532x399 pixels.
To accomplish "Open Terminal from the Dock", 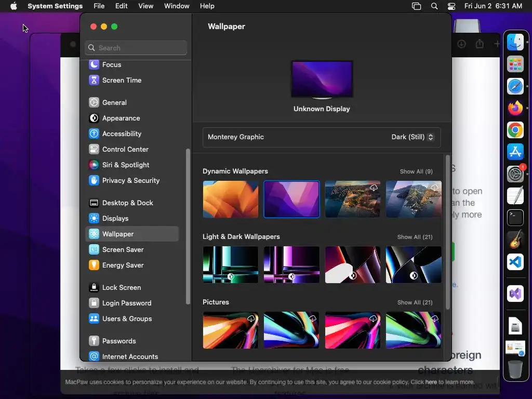I will tap(515, 218).
